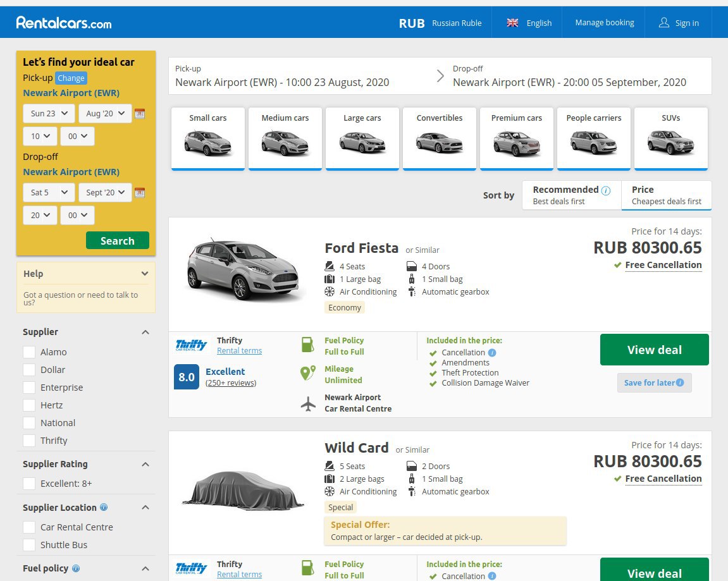Select the Small cars category tab
Viewport: 728px width, 581px height.
click(208, 138)
